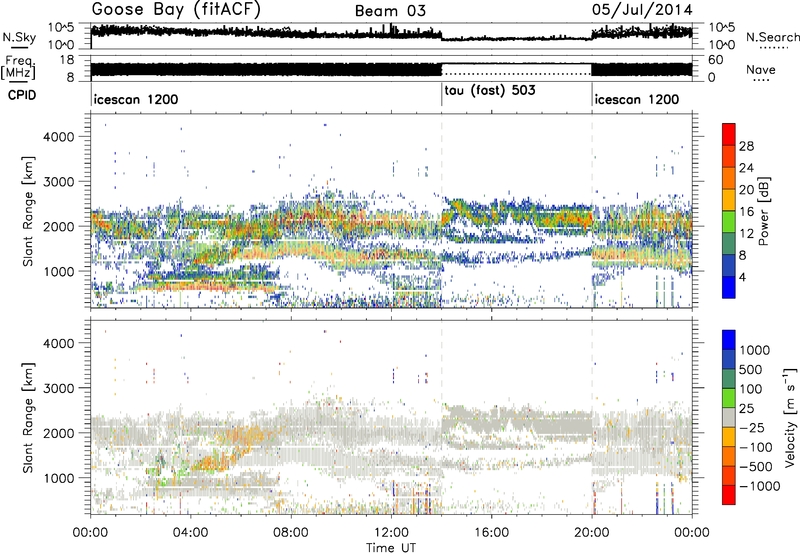Click the "-25" Velocity colorbar value

pyautogui.click(x=752, y=427)
